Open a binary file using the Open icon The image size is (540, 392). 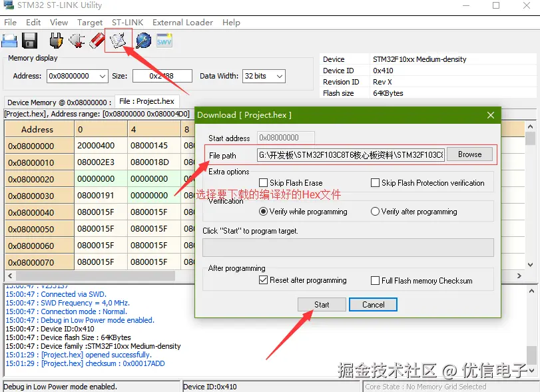coord(9,41)
